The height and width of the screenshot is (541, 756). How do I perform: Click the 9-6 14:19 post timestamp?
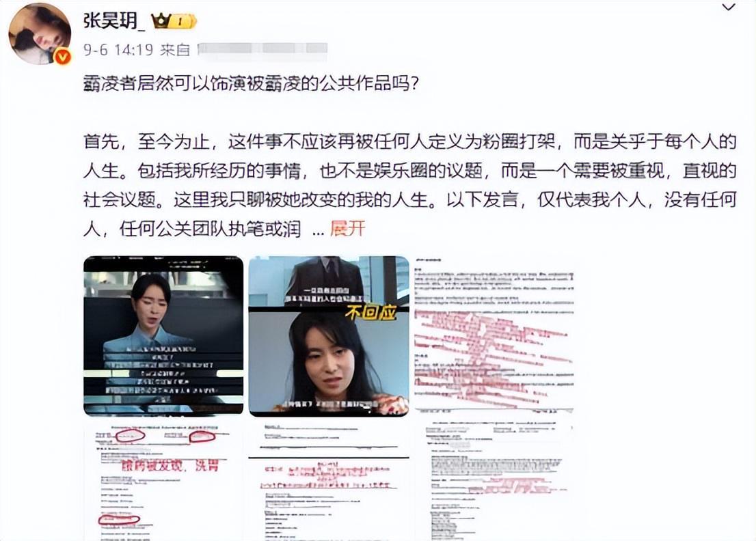point(118,49)
